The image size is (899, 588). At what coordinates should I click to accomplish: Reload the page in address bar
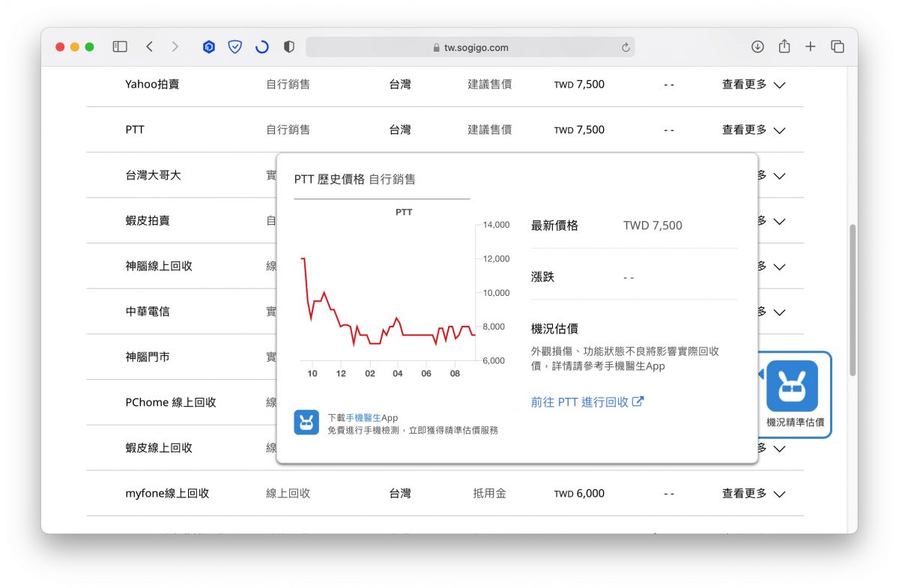(x=626, y=47)
